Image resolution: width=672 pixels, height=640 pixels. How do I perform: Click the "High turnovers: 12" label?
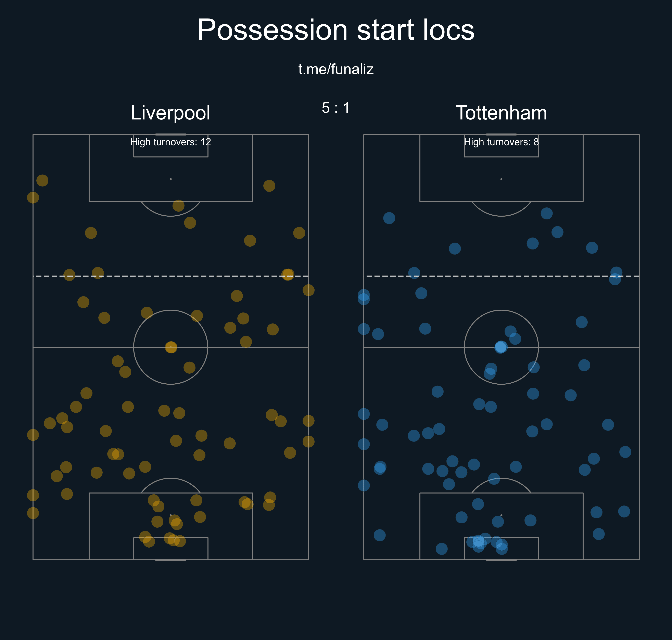[170, 142]
